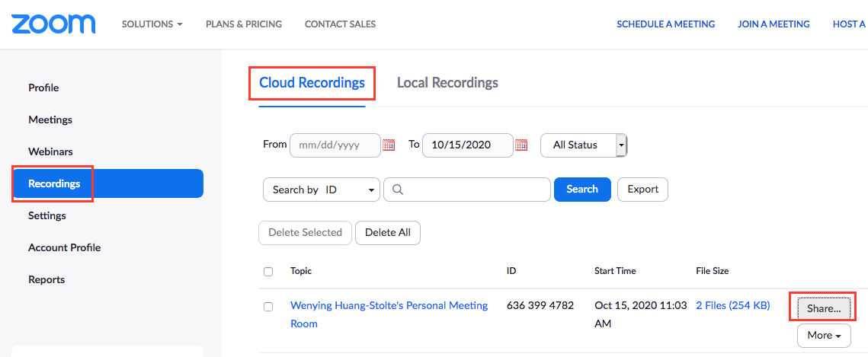Click the meeting ID 636 399 4782
868x357 pixels.
point(540,305)
